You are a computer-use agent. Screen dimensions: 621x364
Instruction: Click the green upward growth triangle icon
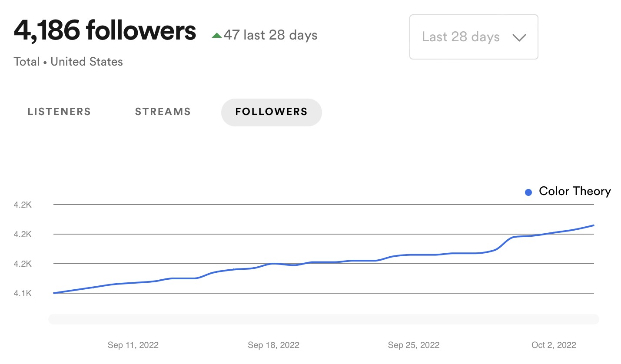(x=216, y=36)
